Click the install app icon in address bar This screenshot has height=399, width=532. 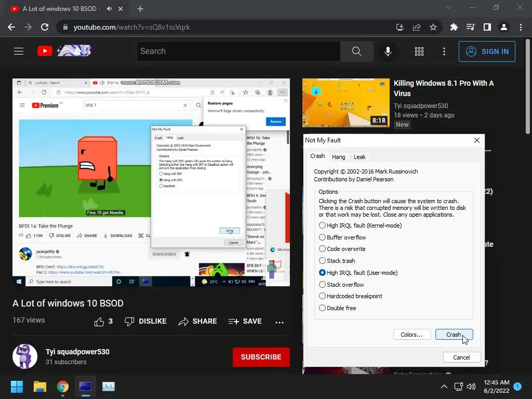[x=400, y=27]
